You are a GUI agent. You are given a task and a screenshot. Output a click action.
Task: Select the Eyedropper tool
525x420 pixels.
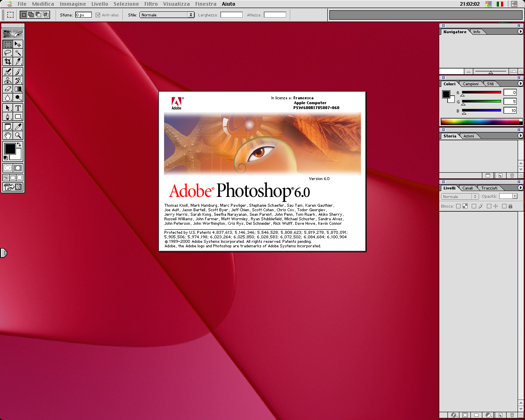click(18, 127)
